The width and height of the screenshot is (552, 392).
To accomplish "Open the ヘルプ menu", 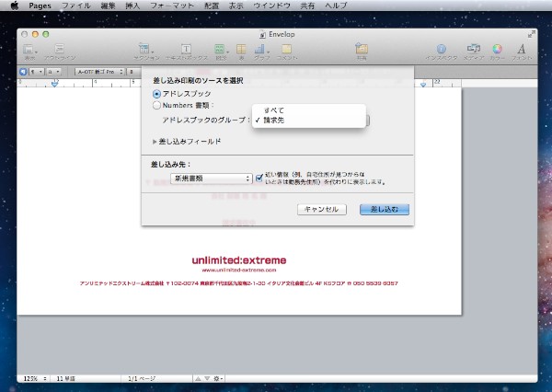I will click(x=336, y=6).
